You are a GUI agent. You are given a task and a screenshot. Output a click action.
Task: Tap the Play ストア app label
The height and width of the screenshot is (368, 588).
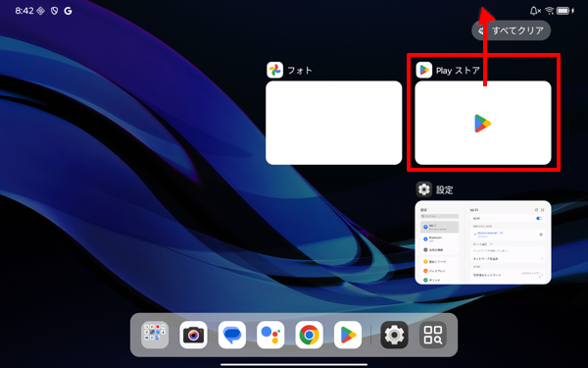(458, 71)
